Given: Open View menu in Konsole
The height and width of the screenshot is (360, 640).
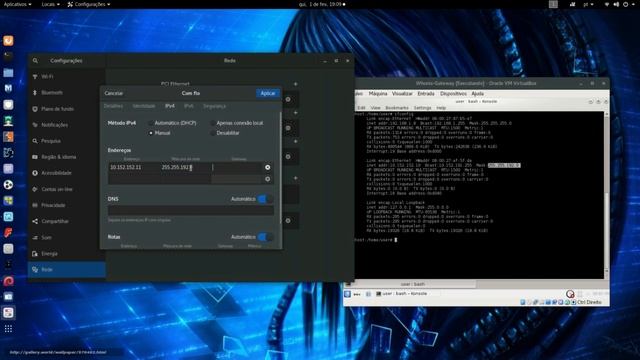Looking at the screenshot, I should (376, 108).
